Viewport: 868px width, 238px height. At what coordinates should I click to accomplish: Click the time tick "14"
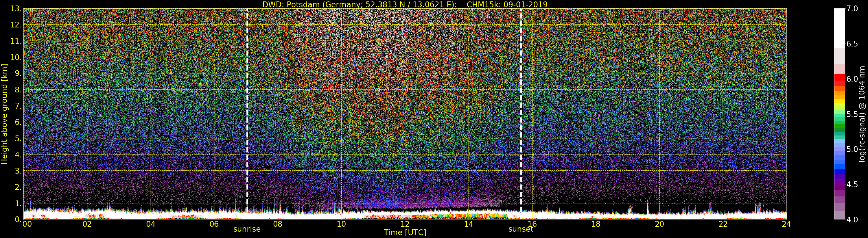(468, 224)
